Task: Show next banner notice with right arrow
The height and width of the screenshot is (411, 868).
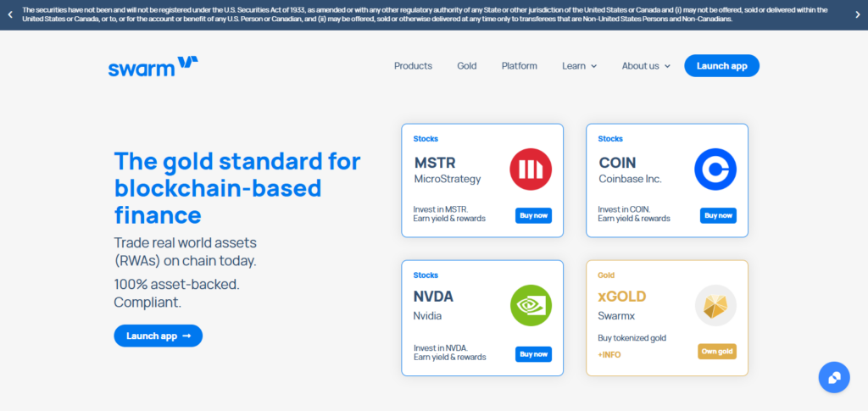Action: 858,15
